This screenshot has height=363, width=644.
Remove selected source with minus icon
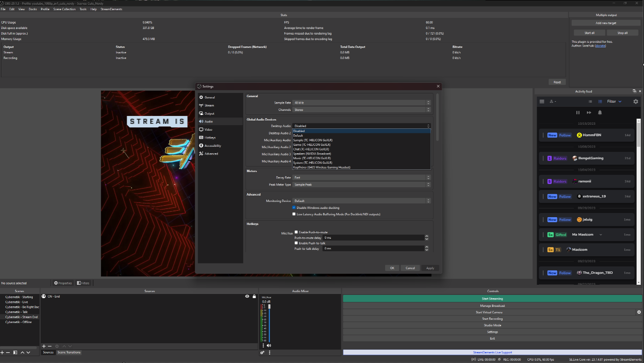pyautogui.click(x=50, y=346)
